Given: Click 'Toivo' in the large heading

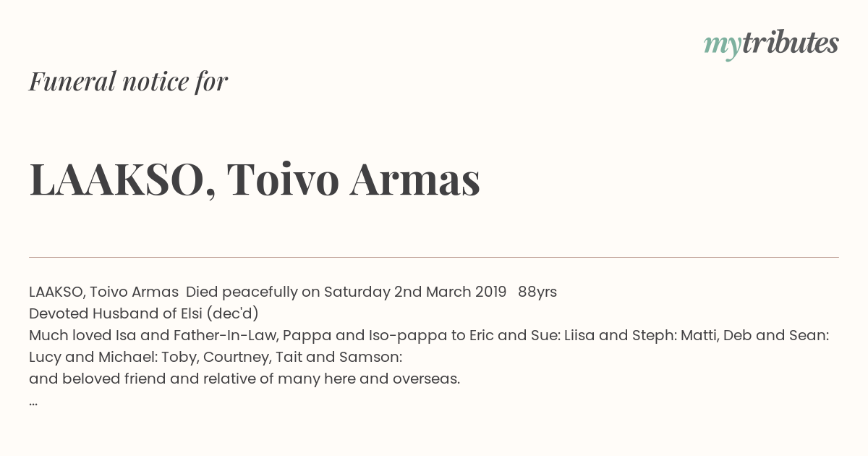Looking at the screenshot, I should coord(283,180).
